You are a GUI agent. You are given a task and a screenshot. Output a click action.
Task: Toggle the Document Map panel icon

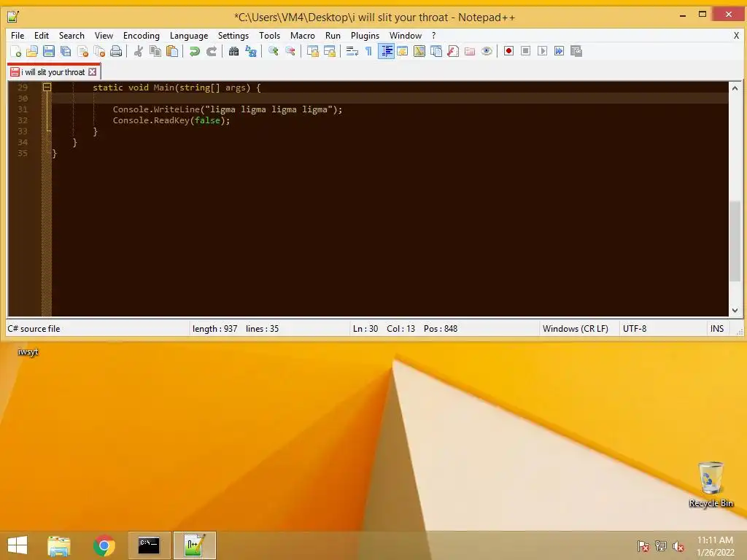tap(419, 51)
